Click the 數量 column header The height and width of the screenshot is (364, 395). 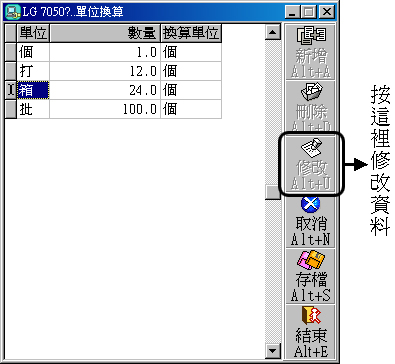coord(105,33)
